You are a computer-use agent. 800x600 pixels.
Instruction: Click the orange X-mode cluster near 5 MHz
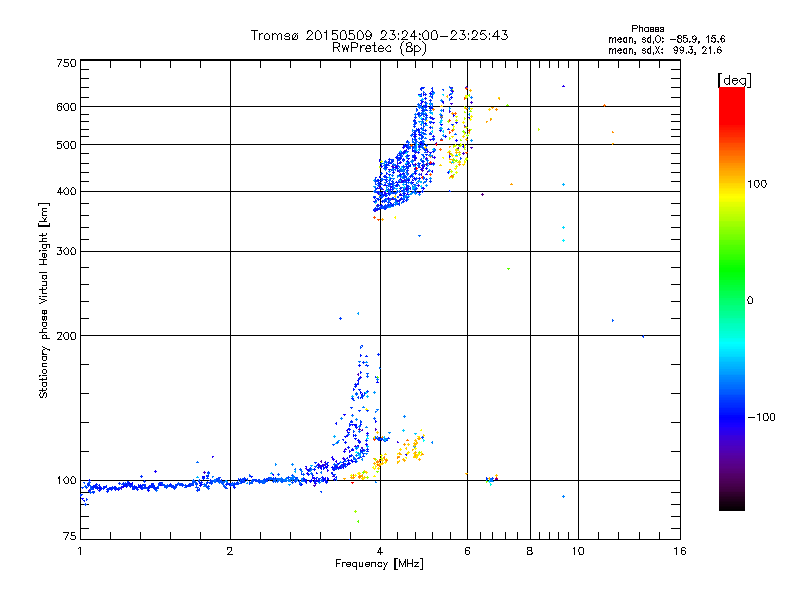[411, 447]
